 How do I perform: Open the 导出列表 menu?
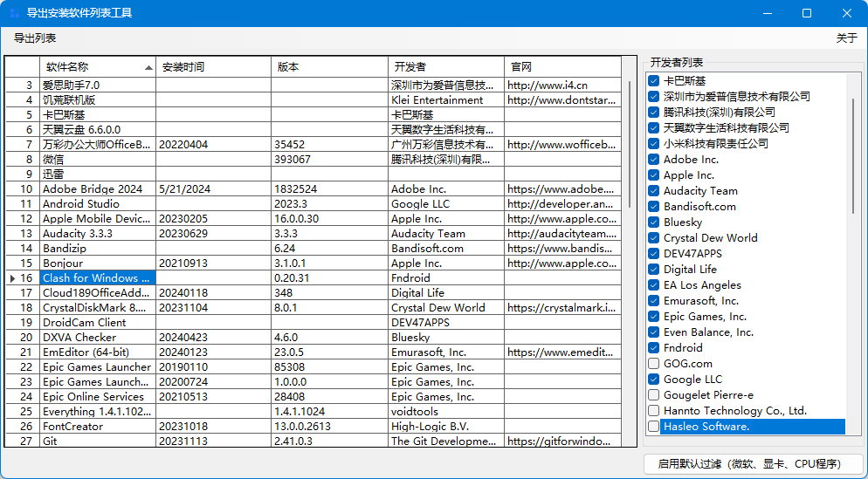[x=35, y=38]
